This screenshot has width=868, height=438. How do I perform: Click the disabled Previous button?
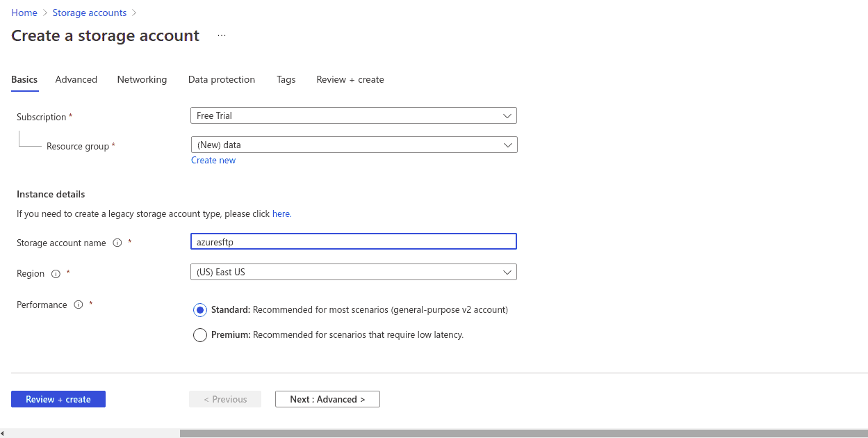tap(225, 399)
